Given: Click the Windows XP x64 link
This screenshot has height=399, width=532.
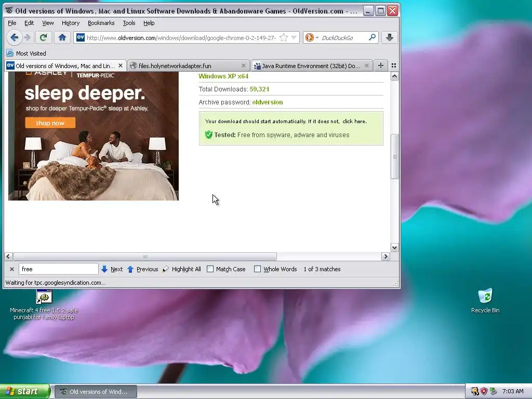Looking at the screenshot, I should point(223,76).
